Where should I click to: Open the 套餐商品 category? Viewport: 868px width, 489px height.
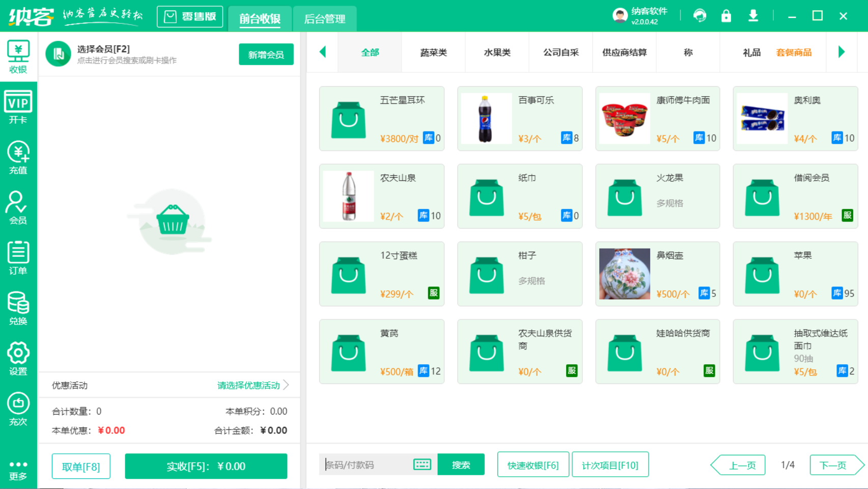point(794,52)
